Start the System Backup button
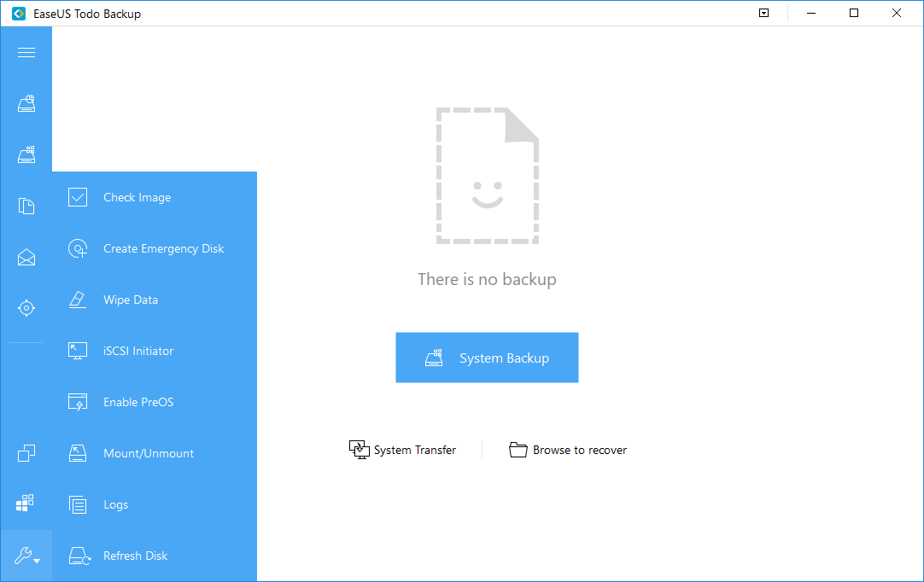The width and height of the screenshot is (924, 582). coord(487,358)
